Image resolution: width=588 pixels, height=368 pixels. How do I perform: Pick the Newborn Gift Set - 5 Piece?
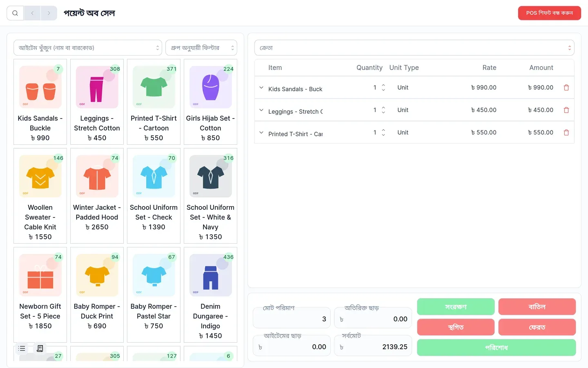click(x=40, y=295)
